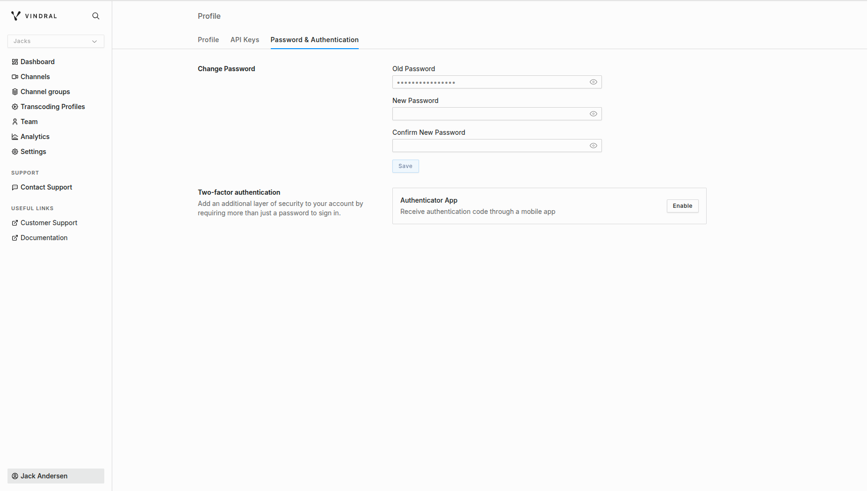
Task: Click the Vindral logo icon
Action: pyautogui.click(x=16, y=16)
